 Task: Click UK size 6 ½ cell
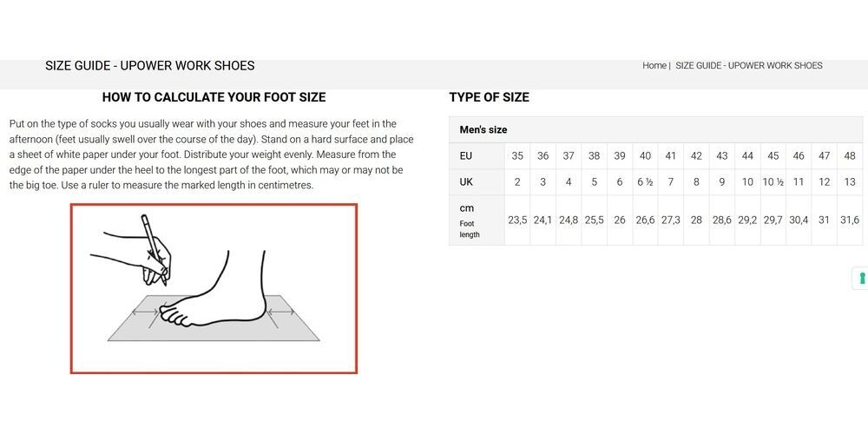[645, 182]
